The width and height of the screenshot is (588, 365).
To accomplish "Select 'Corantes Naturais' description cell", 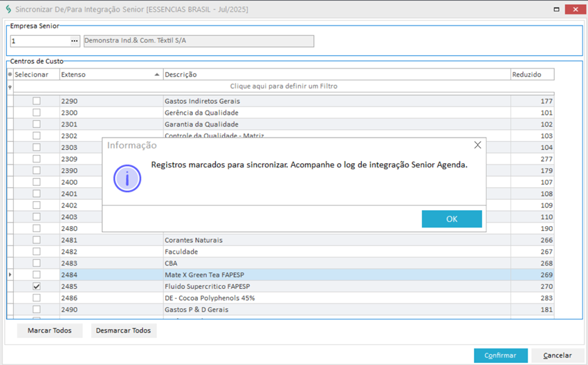I will click(x=337, y=240).
